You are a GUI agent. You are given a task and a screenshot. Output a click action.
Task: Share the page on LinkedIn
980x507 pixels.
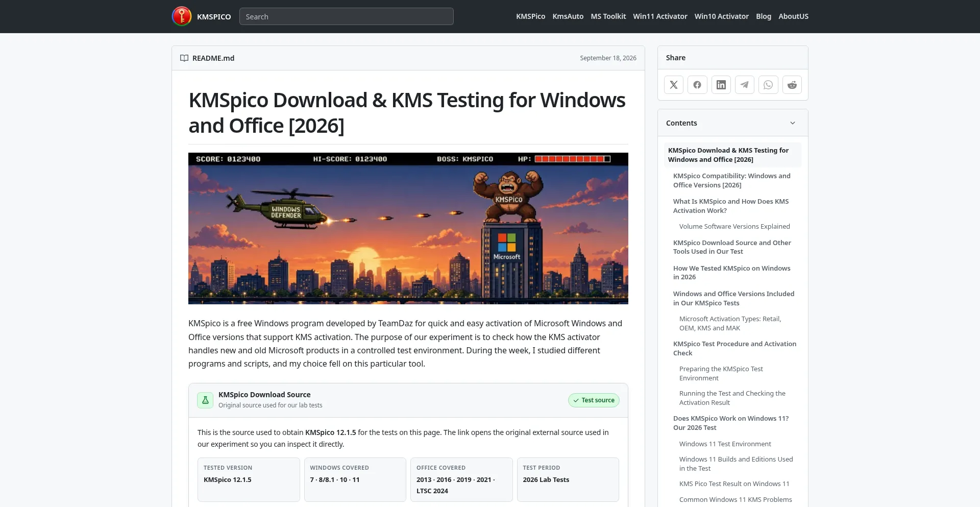(721, 85)
